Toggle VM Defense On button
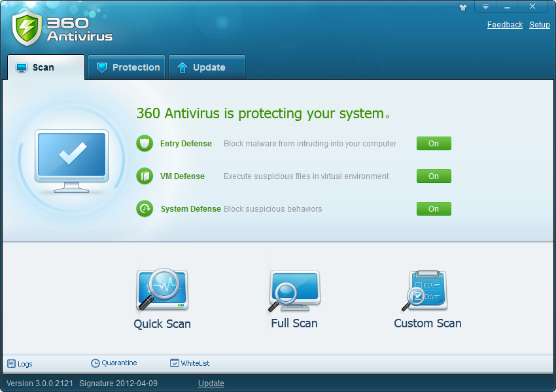 (434, 176)
